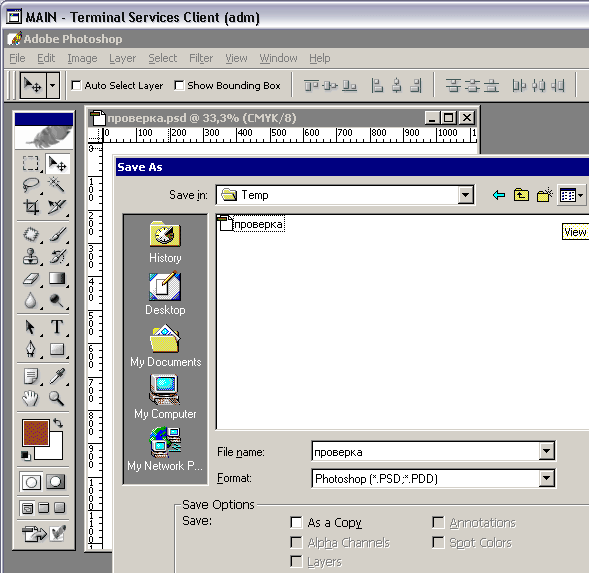Set the foreground color swatch

click(x=36, y=432)
